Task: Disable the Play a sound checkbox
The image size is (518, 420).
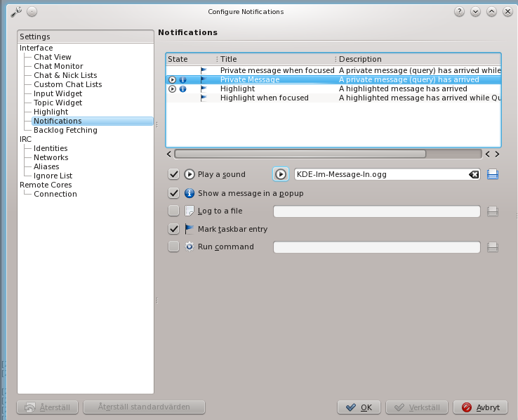Action: click(174, 174)
